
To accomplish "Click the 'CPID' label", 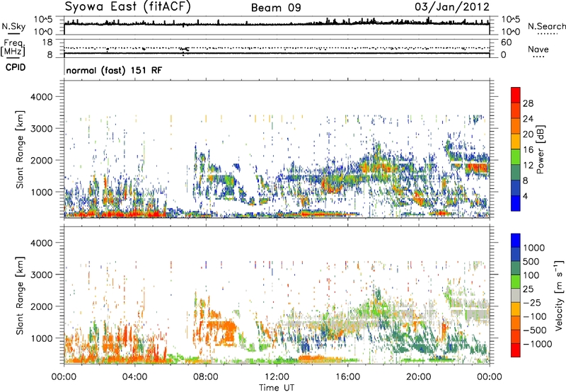I will pos(16,67).
